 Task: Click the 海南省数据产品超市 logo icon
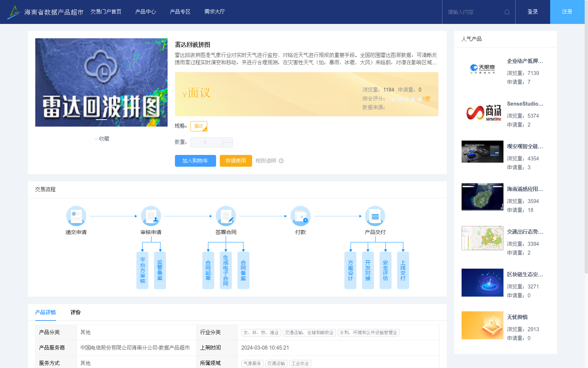(14, 12)
